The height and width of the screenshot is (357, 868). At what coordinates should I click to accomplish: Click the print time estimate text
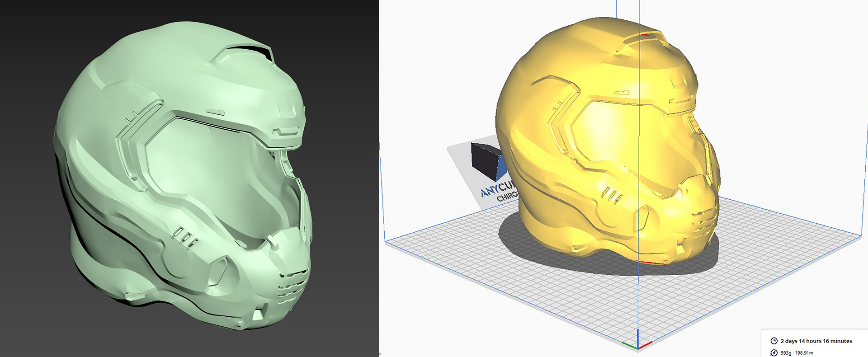(x=816, y=341)
